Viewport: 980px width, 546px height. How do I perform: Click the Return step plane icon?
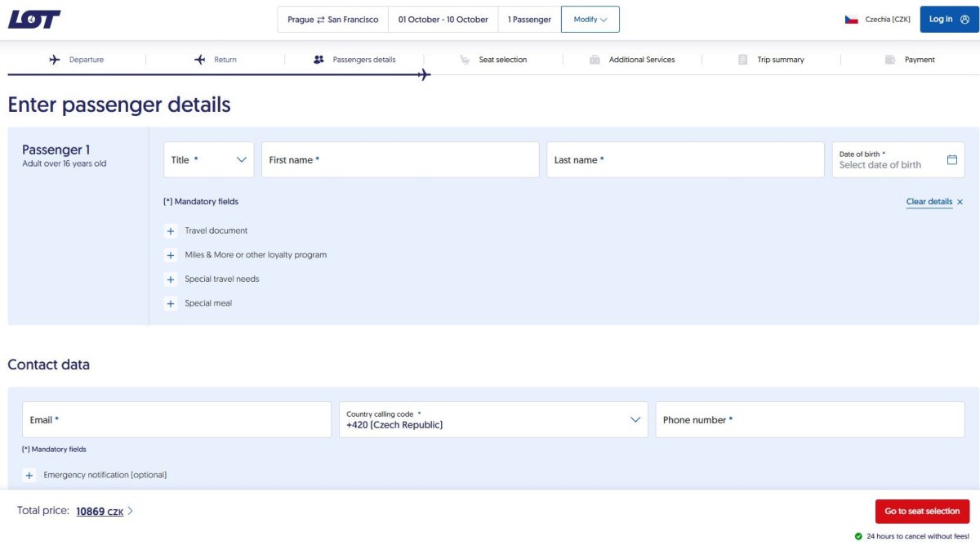200,60
